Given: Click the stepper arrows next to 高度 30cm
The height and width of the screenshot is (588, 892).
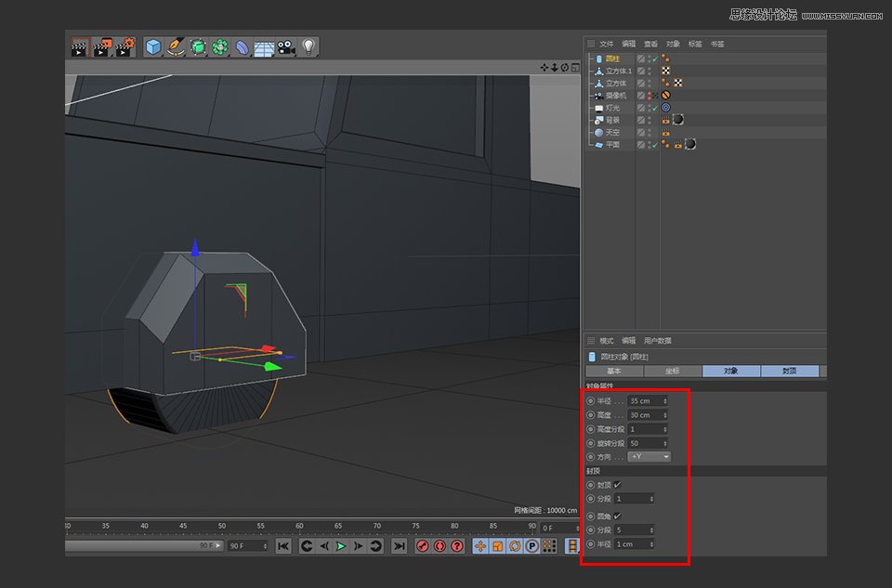Looking at the screenshot, I should point(665,415).
